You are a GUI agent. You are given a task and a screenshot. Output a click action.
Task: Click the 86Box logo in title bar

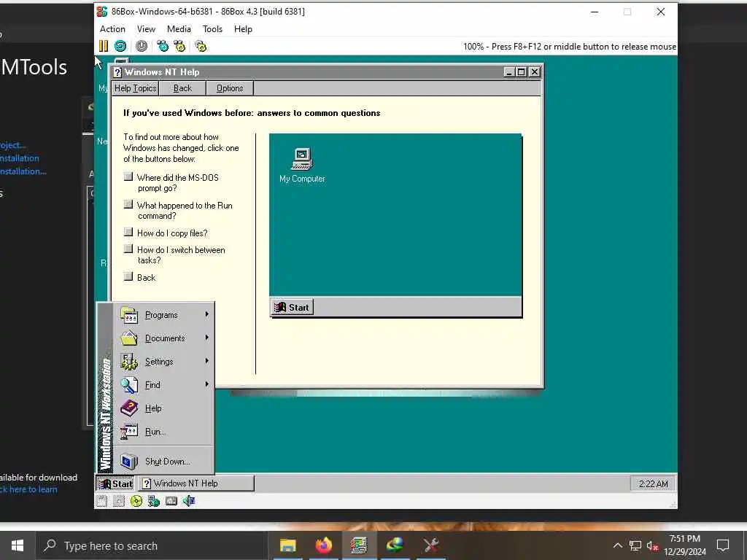pyautogui.click(x=102, y=12)
